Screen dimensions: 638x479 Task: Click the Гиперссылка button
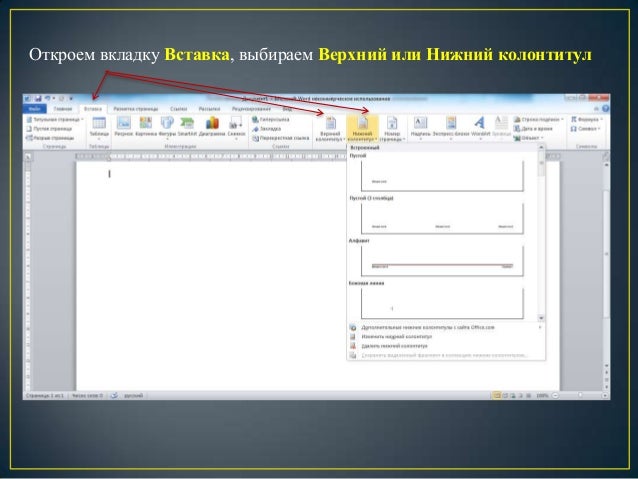(x=271, y=120)
